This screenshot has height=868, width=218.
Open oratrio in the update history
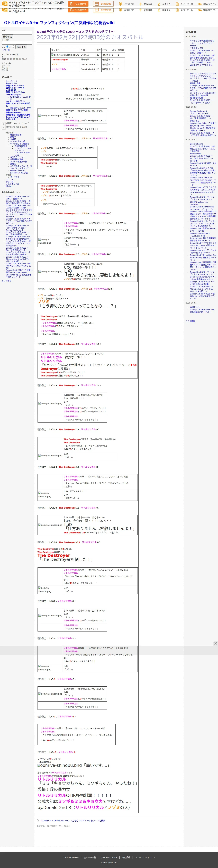tap(193, 46)
